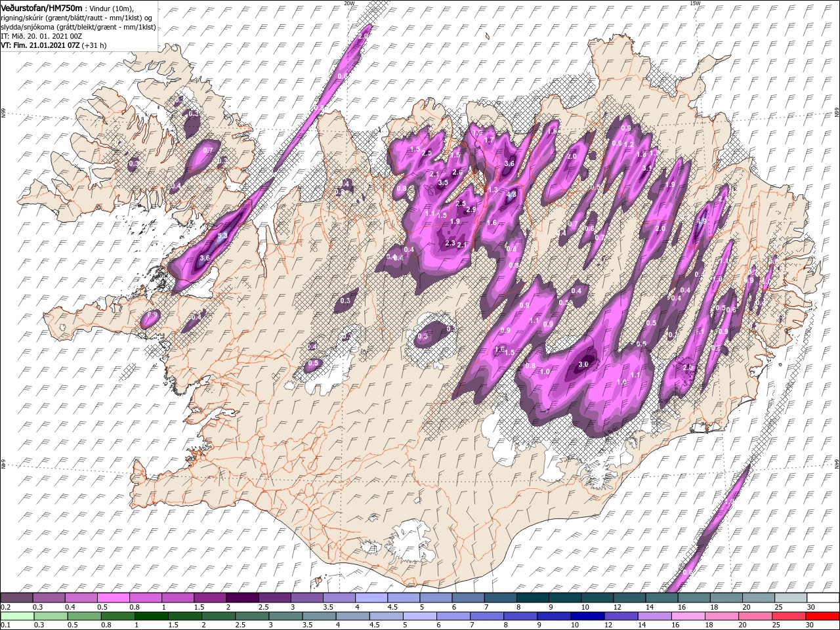
Task: Click the upper legend label 4.5
Action: 392,608
